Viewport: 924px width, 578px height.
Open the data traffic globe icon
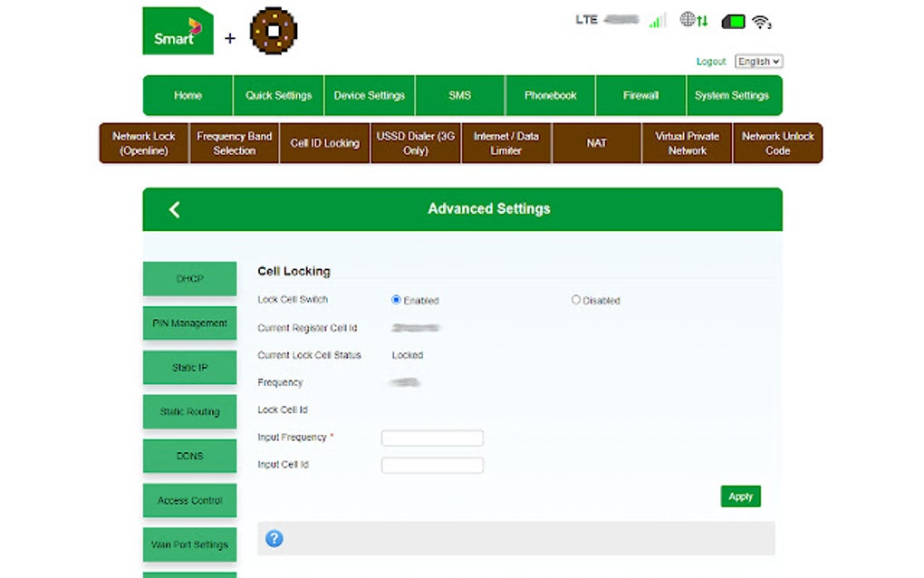point(694,18)
